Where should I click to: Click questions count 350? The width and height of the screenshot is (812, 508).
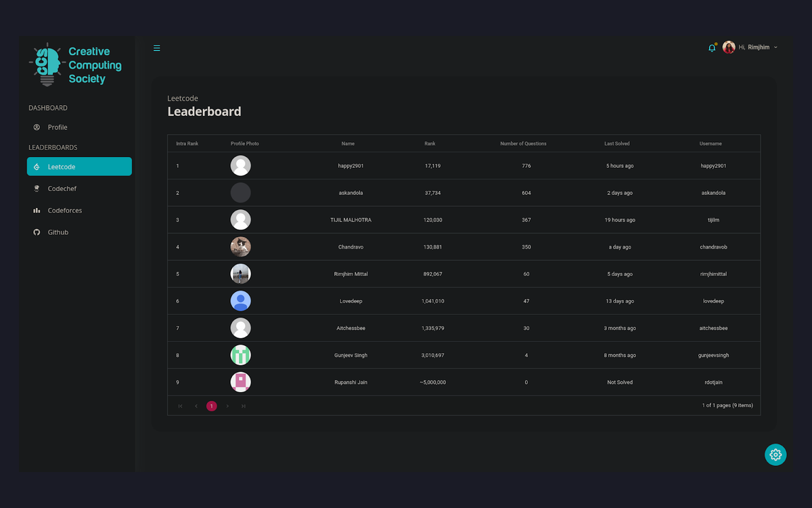[526, 247]
